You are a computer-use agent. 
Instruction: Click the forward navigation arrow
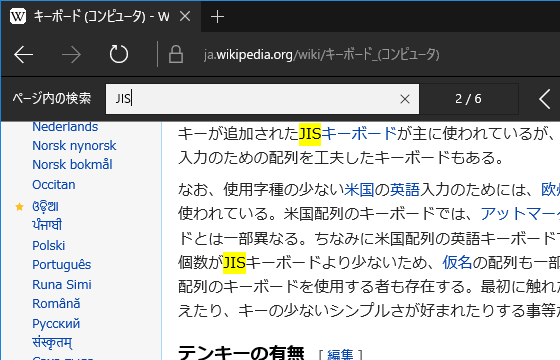(x=71, y=55)
